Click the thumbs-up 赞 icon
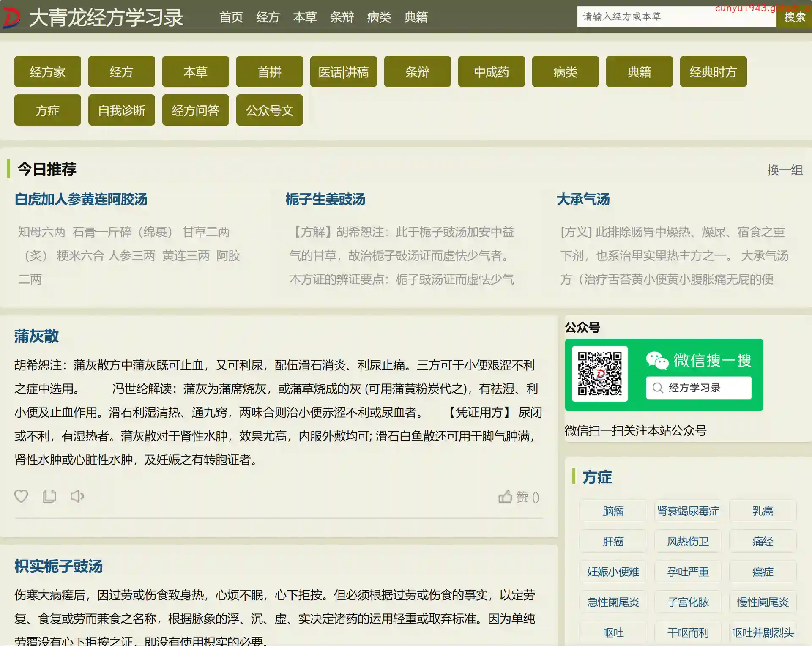This screenshot has height=646, width=812. click(506, 496)
